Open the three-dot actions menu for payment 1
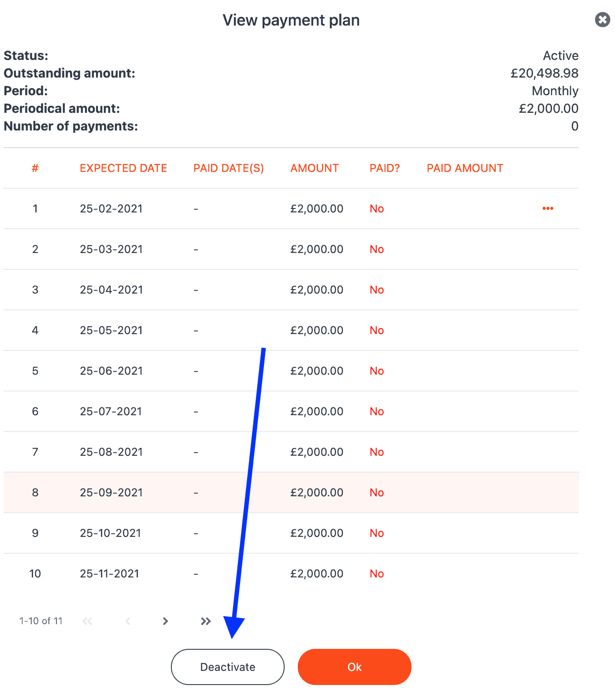 pos(548,209)
